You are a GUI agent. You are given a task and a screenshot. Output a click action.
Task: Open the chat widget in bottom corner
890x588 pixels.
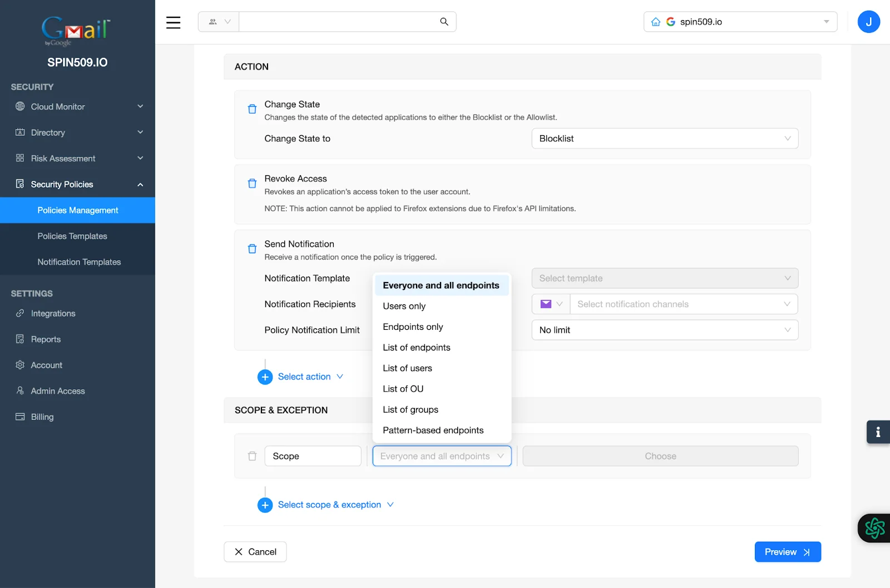(874, 527)
